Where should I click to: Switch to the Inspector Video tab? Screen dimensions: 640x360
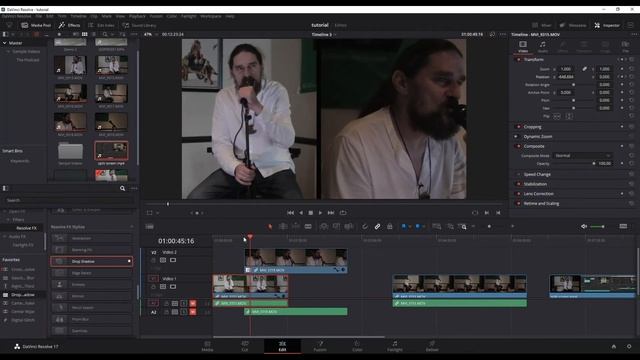click(523, 47)
